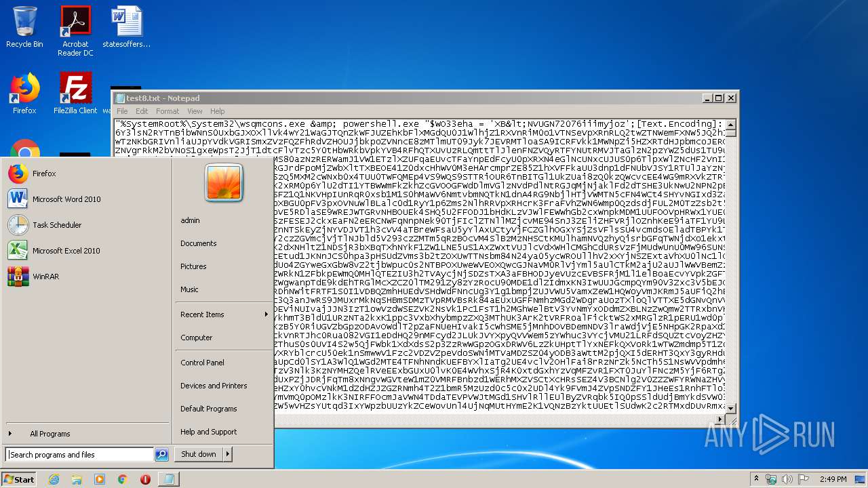The height and width of the screenshot is (488, 868).
Task: Click the Opera taskbar icon
Action: pos(145,479)
